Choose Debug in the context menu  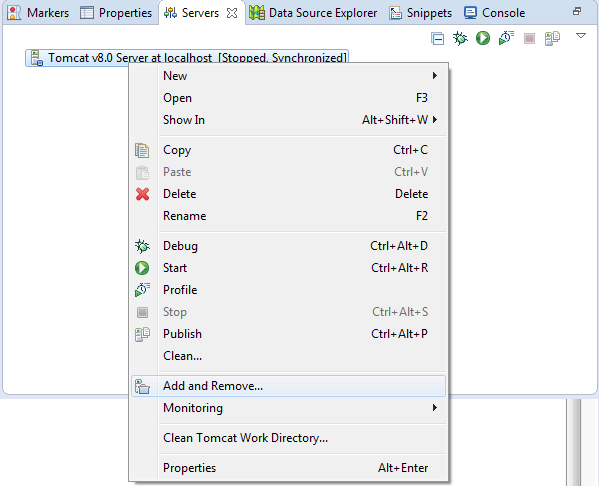point(288,246)
